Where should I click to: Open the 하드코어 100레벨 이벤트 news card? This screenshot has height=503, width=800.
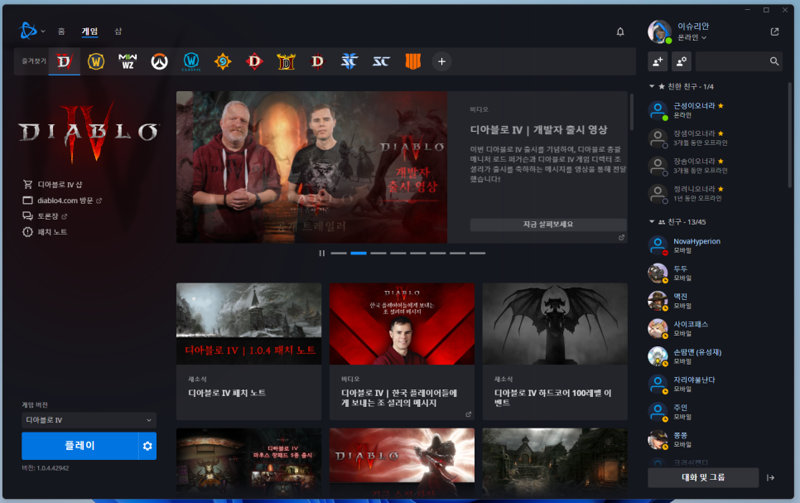pos(555,351)
